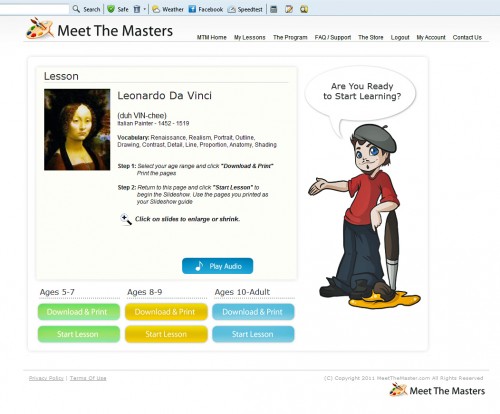Click the green Safe shield icon
The image size is (500, 414).
click(x=111, y=9)
